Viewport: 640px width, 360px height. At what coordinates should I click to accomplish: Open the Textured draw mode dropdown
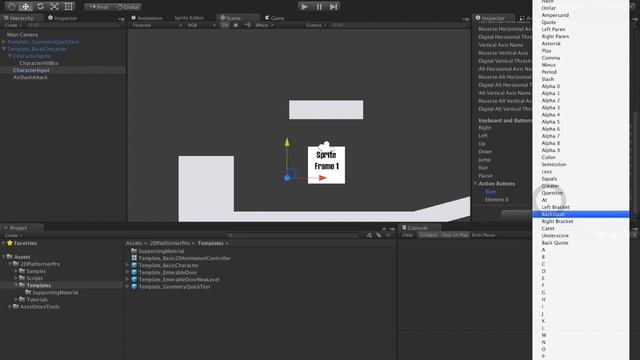click(157, 25)
